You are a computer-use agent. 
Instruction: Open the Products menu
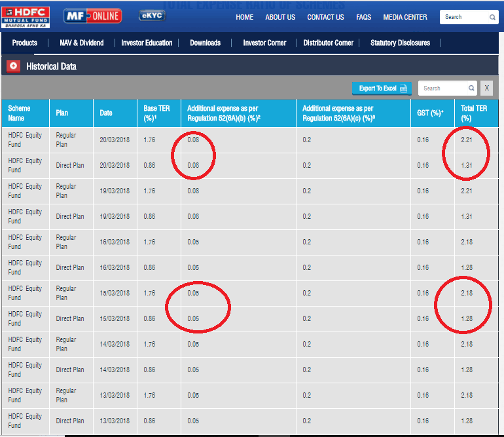click(25, 43)
